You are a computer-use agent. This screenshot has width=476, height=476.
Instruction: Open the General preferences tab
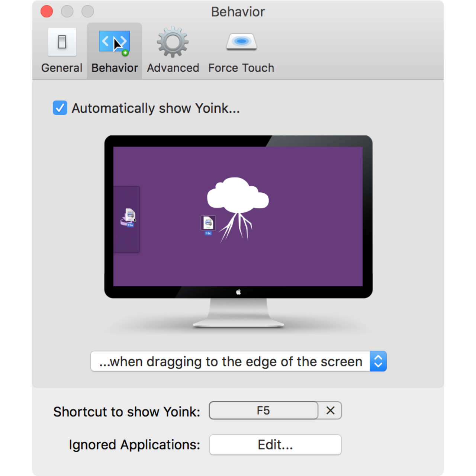tap(62, 51)
